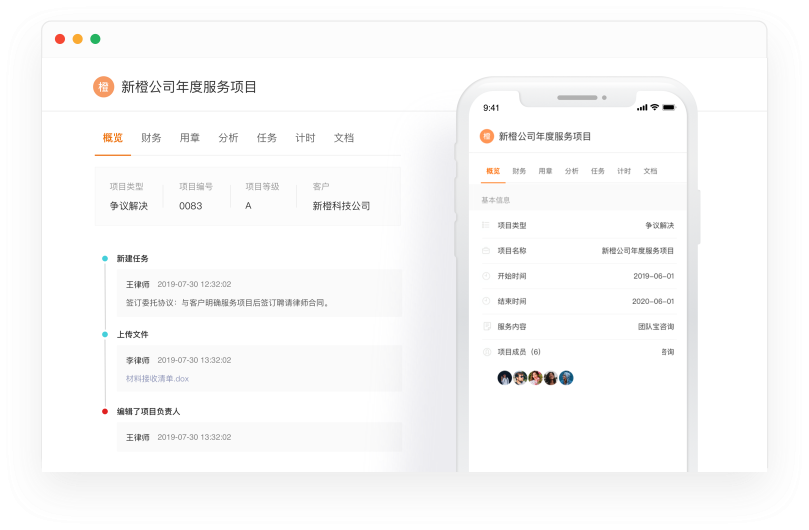Click the first member avatar on phone
This screenshot has height=530, width=809.
(x=505, y=378)
